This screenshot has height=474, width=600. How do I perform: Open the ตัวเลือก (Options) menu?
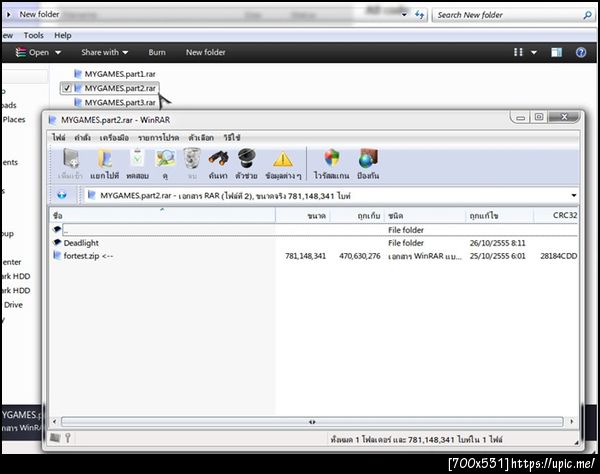[201, 137]
